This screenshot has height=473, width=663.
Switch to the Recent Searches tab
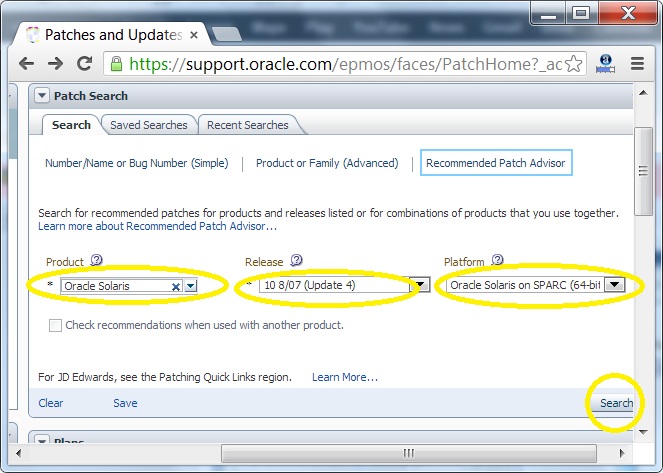(248, 125)
